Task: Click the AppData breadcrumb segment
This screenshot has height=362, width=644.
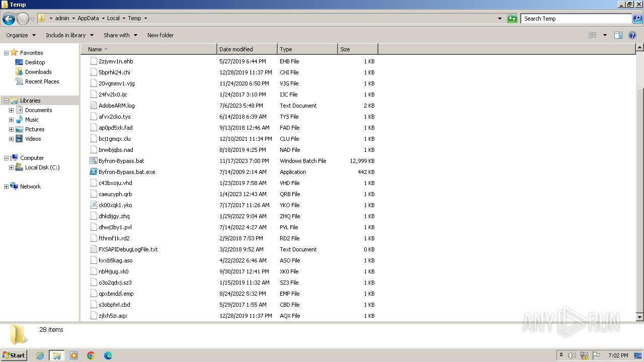Action: (88, 18)
